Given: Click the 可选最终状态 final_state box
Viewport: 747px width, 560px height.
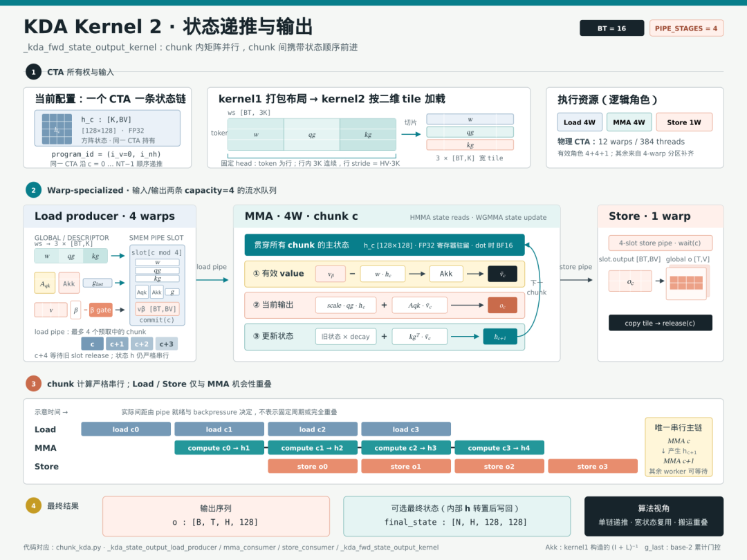Looking at the screenshot, I should pyautogui.click(x=457, y=516).
